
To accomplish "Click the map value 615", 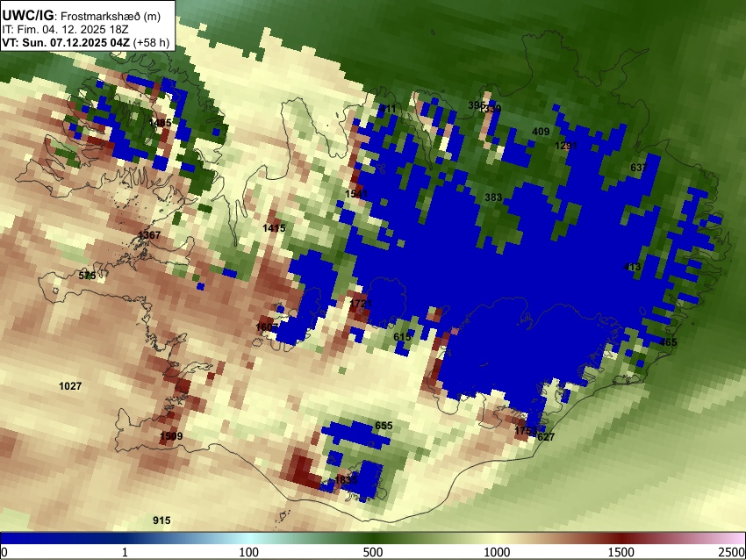I will pos(402,337).
